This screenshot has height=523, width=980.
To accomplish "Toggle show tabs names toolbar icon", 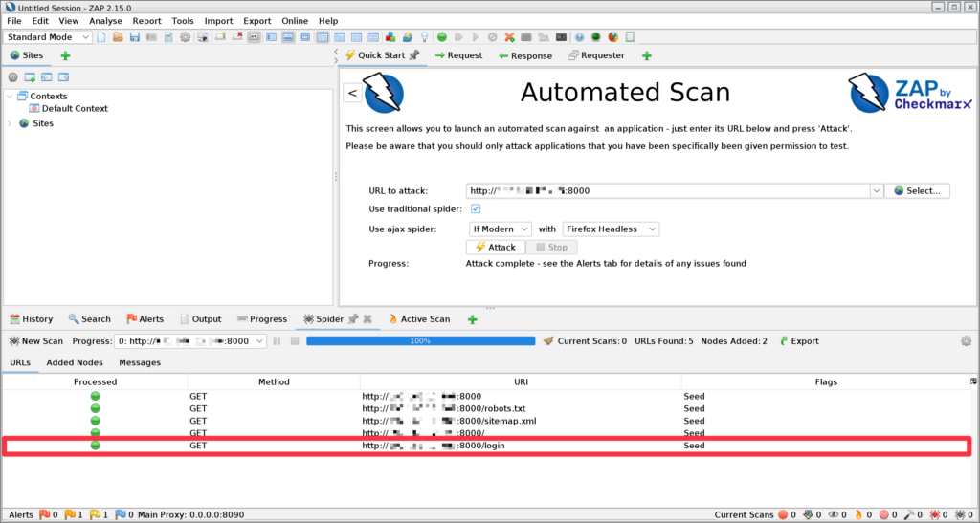I will 254,37.
